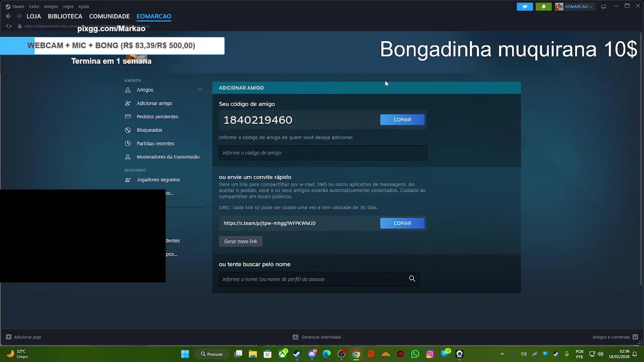Open Steam notifications bell

[543, 7]
